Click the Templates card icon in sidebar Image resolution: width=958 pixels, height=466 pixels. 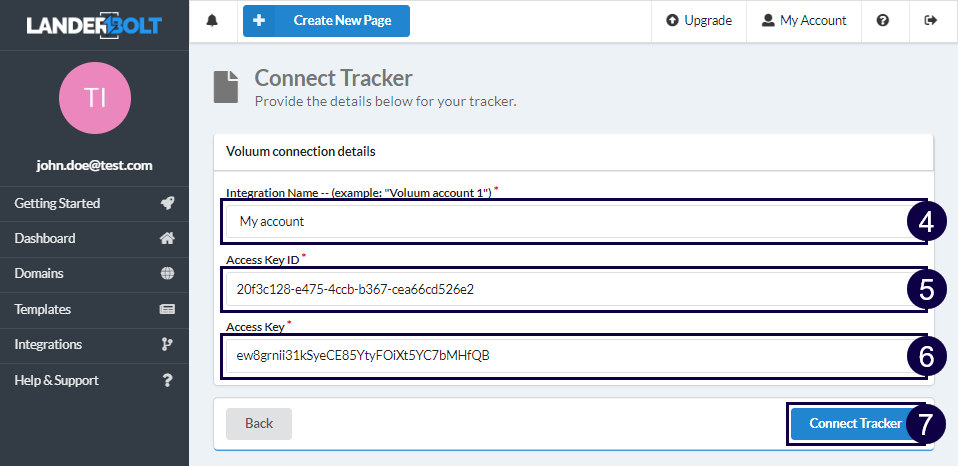click(167, 310)
